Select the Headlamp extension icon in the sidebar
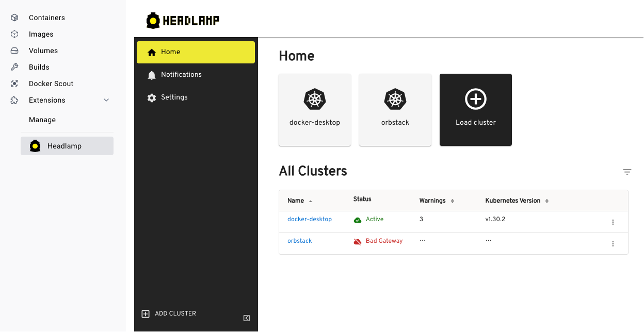This screenshot has width=644, height=332. click(x=35, y=146)
